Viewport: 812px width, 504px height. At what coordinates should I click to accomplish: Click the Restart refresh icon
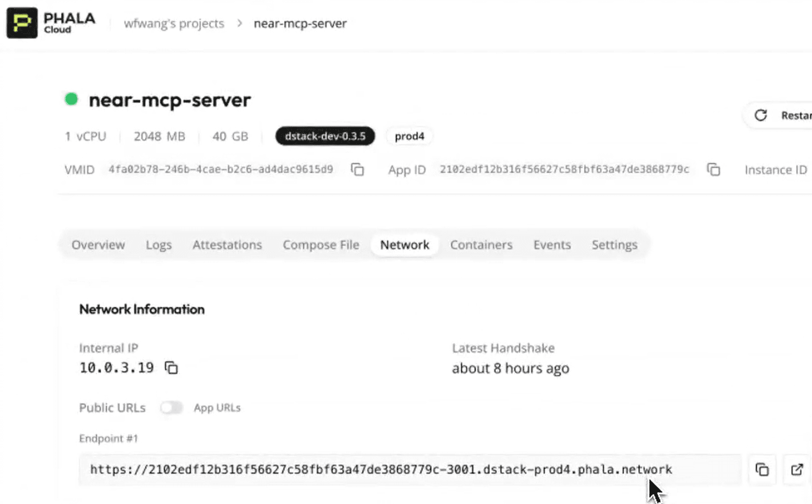(761, 115)
